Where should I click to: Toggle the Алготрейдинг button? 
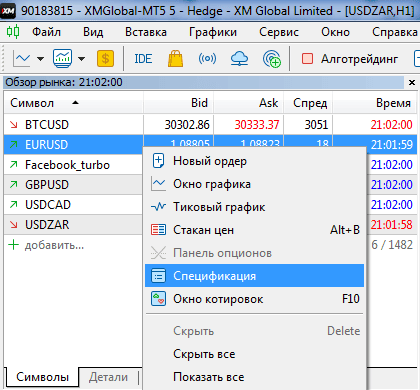click(x=350, y=59)
